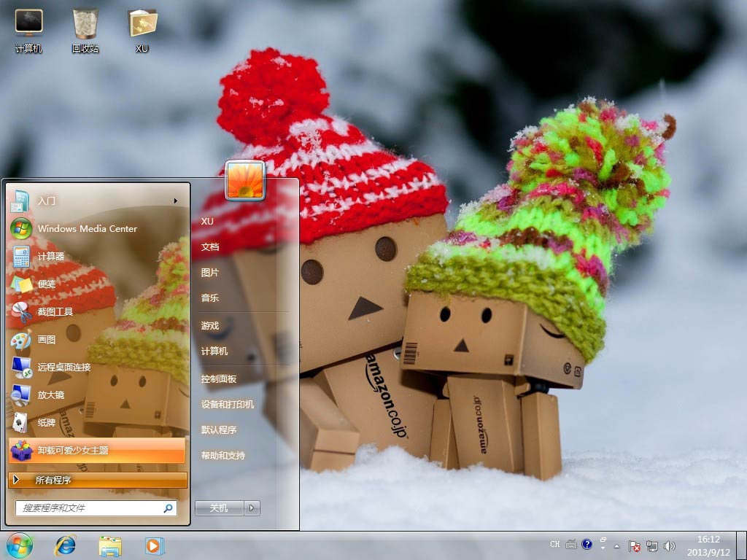The image size is (747, 560).
Task: Select Windows Media Center in the Start menu
Action: 87,228
